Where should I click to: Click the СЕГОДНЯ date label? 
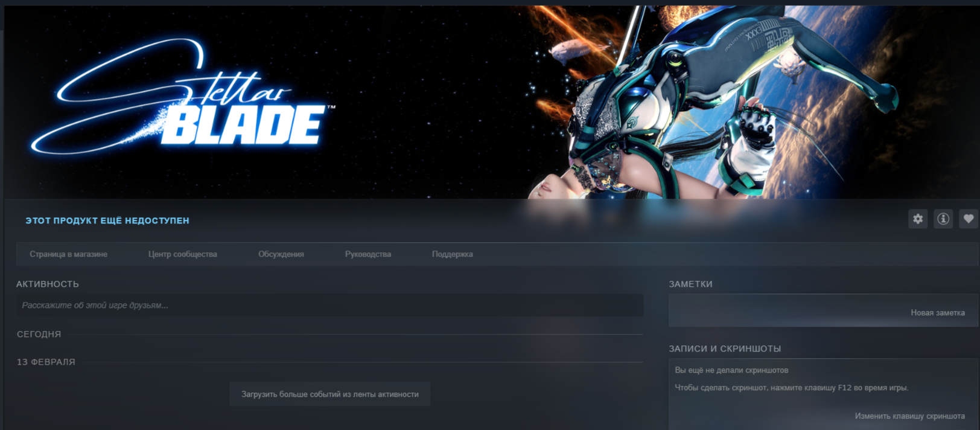[x=39, y=334]
